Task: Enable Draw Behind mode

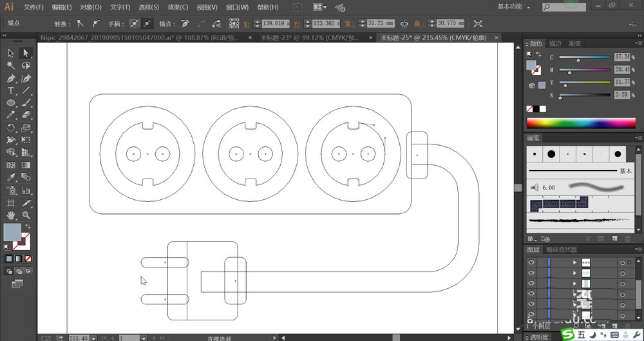Action: [x=19, y=271]
